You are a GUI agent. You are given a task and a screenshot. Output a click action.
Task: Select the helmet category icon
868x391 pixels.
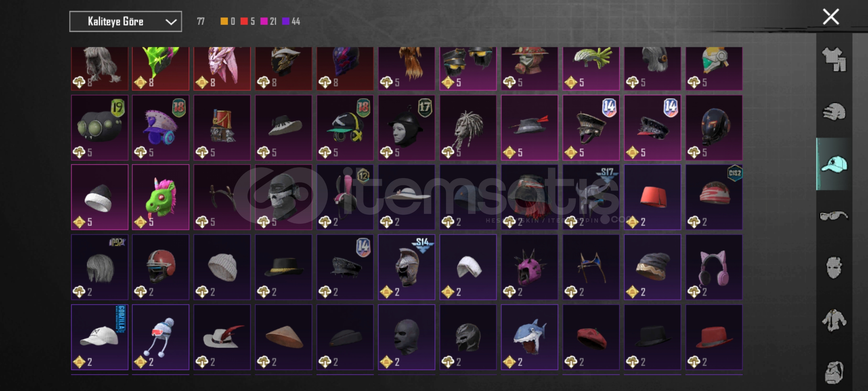(x=834, y=112)
